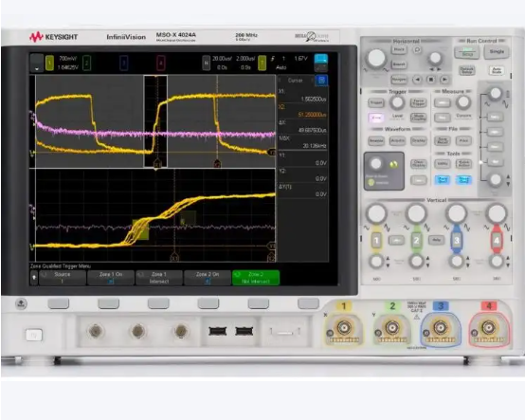Push the Intensity button below Entry knob

tap(371, 183)
